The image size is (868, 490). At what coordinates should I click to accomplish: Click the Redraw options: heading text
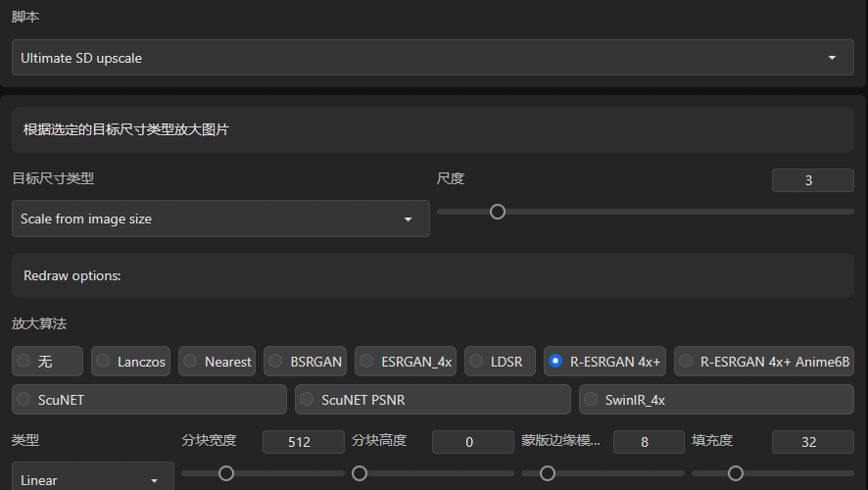pyautogui.click(x=72, y=275)
